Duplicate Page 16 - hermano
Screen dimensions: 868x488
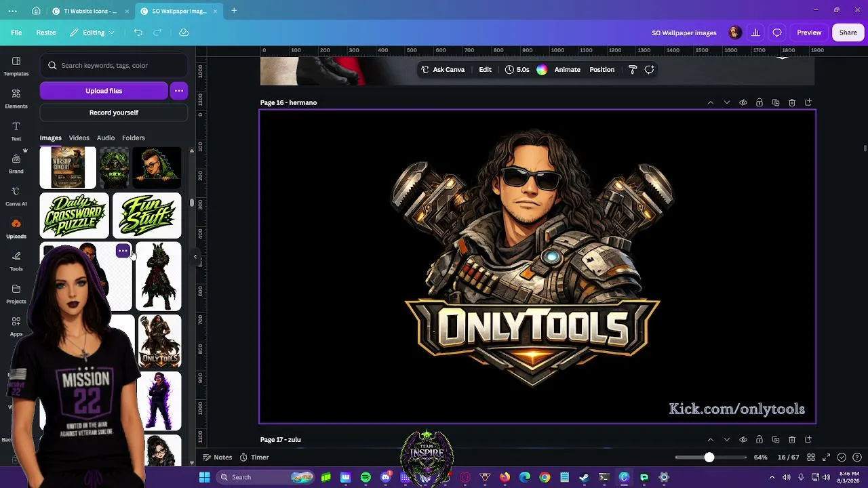tap(776, 102)
